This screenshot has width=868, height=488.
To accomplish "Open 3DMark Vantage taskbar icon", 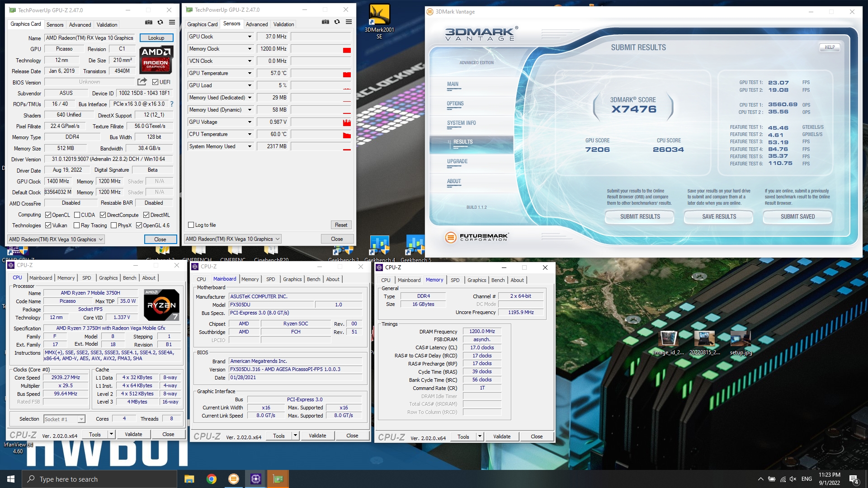I will point(233,479).
